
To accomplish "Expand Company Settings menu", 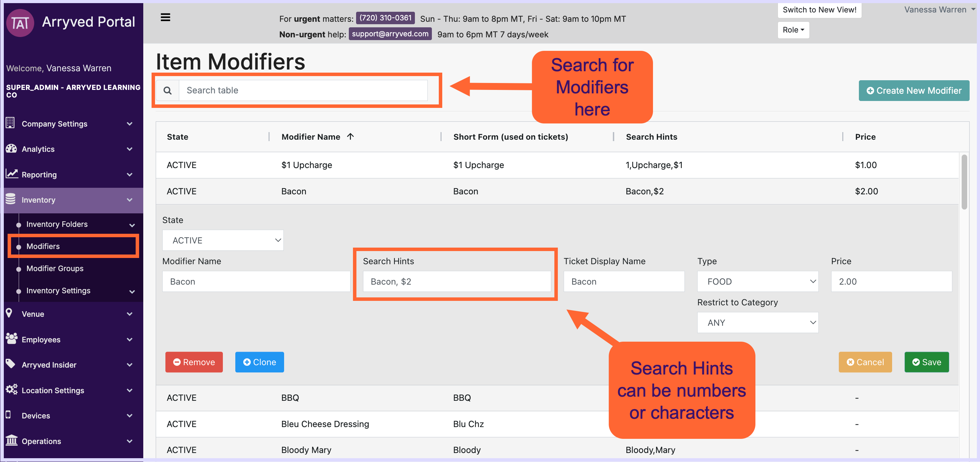I will [x=129, y=124].
